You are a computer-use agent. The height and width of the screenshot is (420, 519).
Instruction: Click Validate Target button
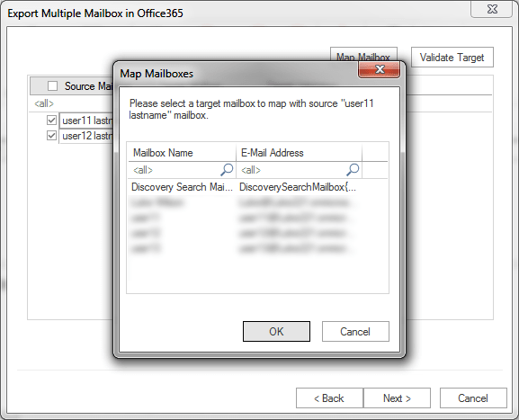[452, 58]
